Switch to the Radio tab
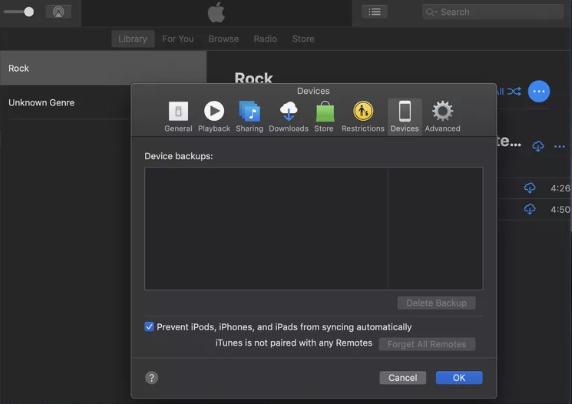Viewport: 572px width, 404px height. coord(265,39)
